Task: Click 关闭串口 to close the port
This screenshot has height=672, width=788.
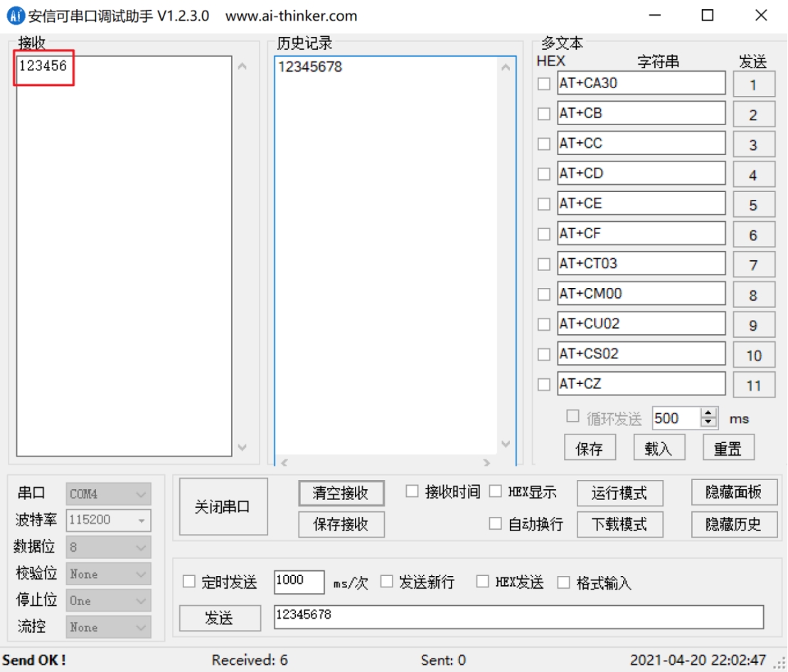Action: pos(223,507)
